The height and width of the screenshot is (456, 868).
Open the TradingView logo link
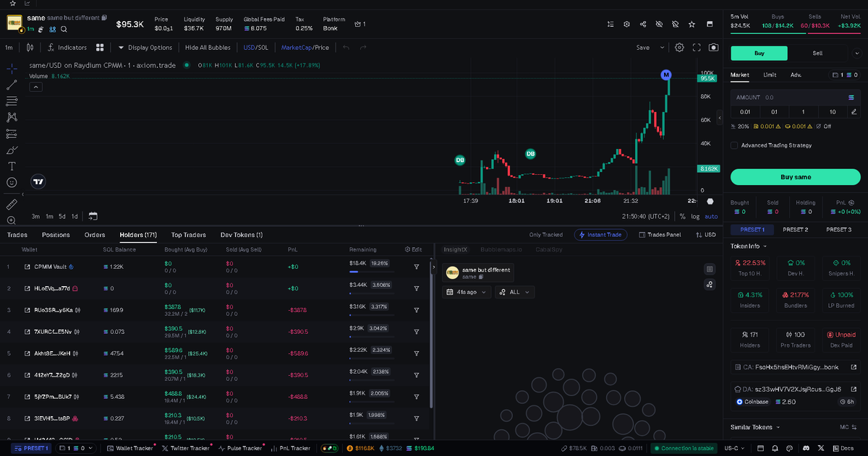point(39,182)
